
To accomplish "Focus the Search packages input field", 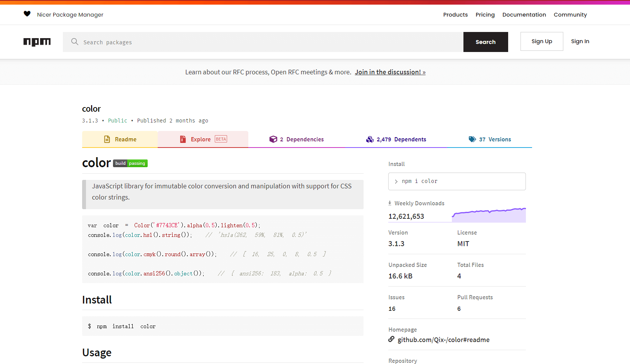I will coord(263,42).
